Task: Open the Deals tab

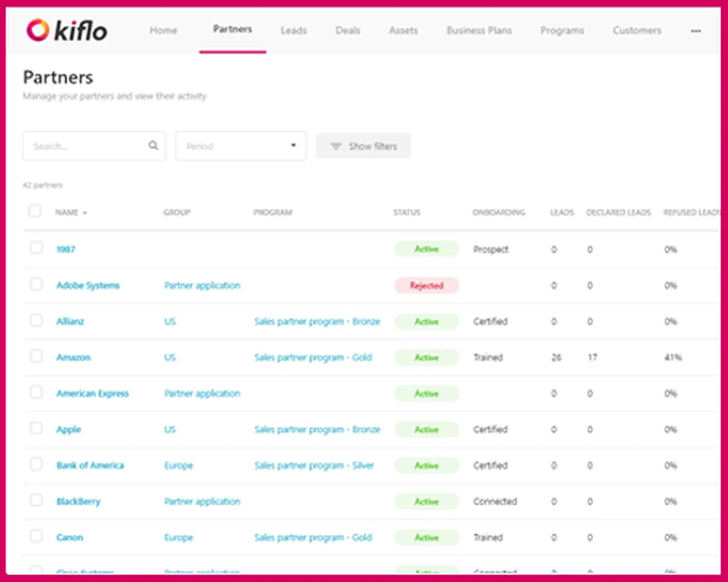Action: (348, 30)
